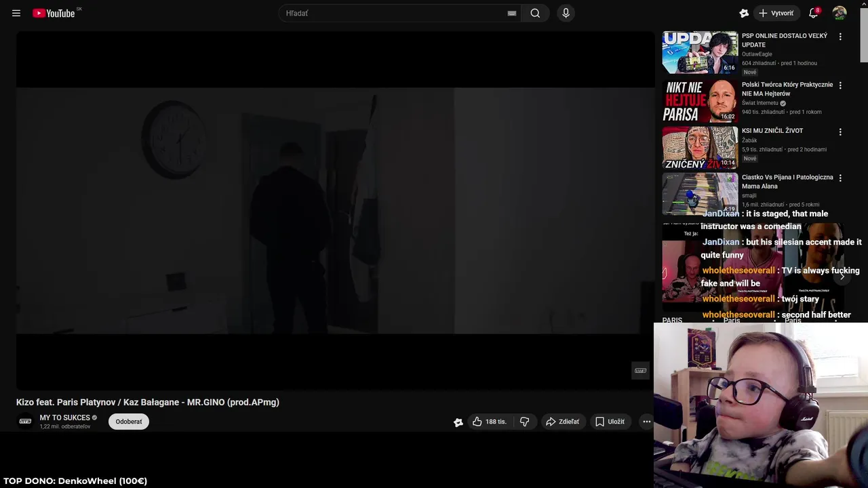Viewport: 868px width, 488px height.
Task: Open options menu for Ciastko Vs Pijana video
Action: click(840, 178)
